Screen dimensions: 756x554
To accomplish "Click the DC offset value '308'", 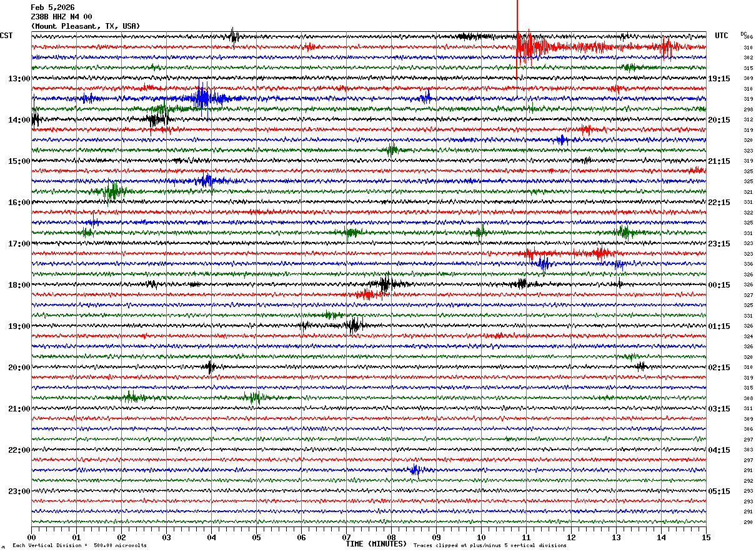I will click(x=748, y=398).
